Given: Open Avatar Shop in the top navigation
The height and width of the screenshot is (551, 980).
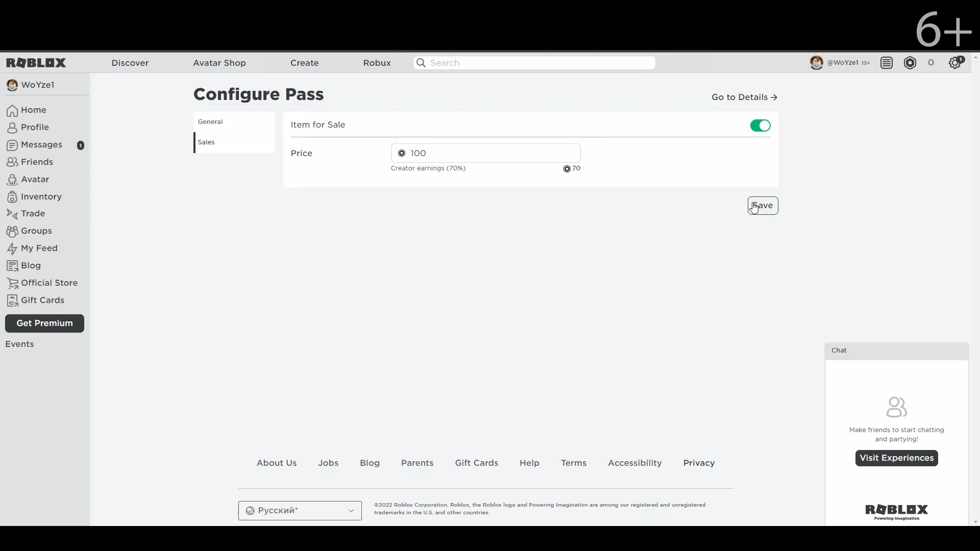Looking at the screenshot, I should pos(219,63).
